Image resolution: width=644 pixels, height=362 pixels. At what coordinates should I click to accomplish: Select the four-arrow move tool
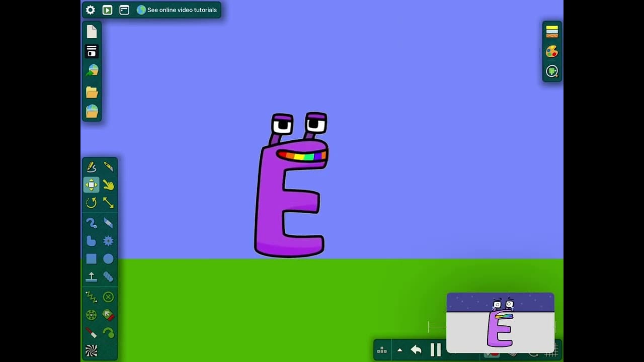pos(91,185)
